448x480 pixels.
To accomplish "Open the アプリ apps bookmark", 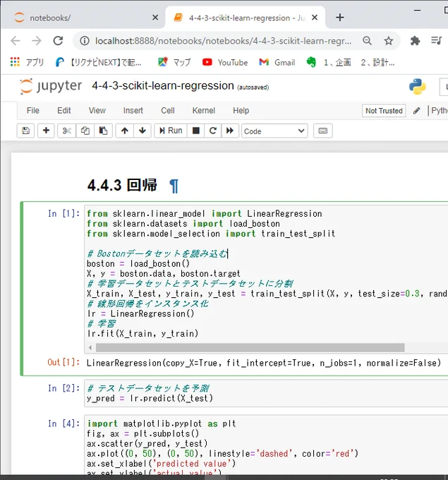I will click(x=27, y=62).
